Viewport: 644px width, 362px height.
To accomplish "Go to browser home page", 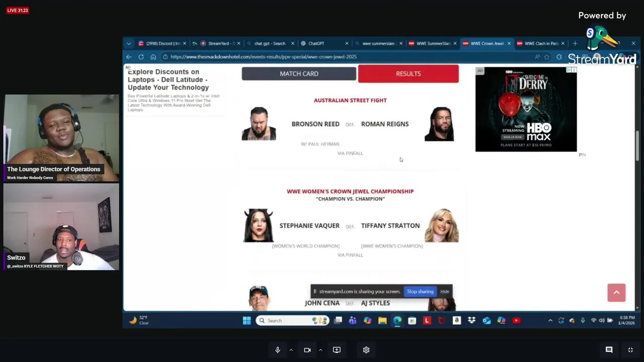I will tap(153, 57).
